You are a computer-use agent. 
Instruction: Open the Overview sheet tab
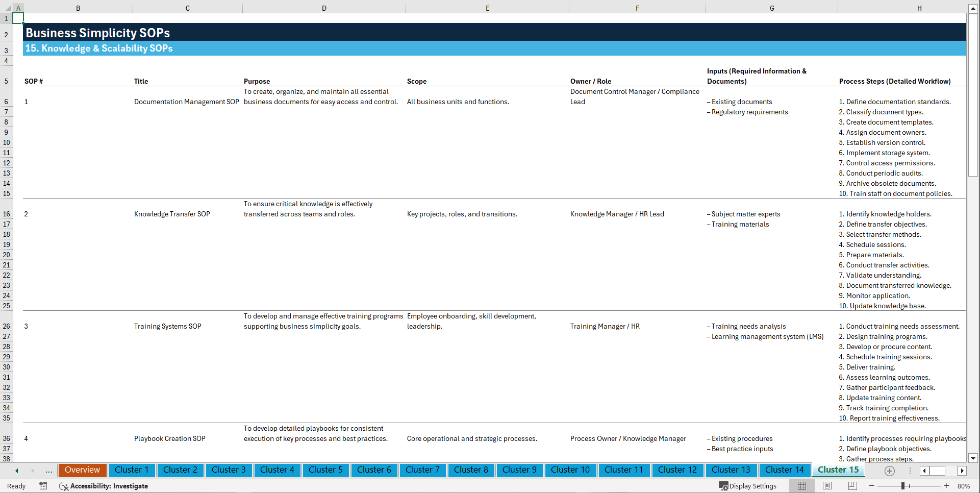(82, 470)
